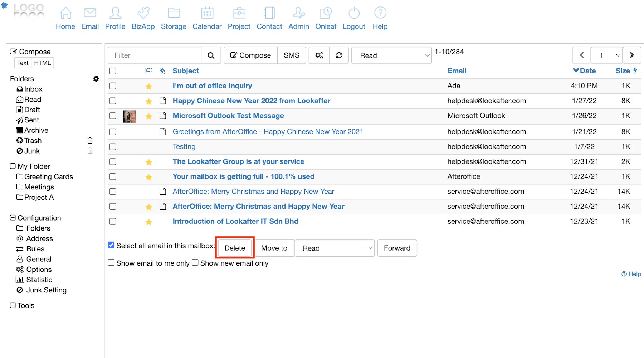Go to next page with right arrow
The width and height of the screenshot is (644, 358).
coord(631,55)
